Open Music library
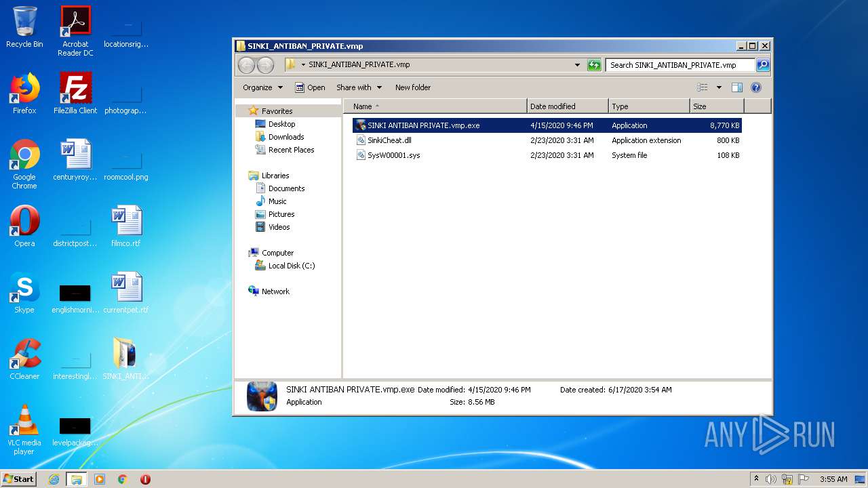Viewport: 868px width, 488px height. click(x=277, y=201)
